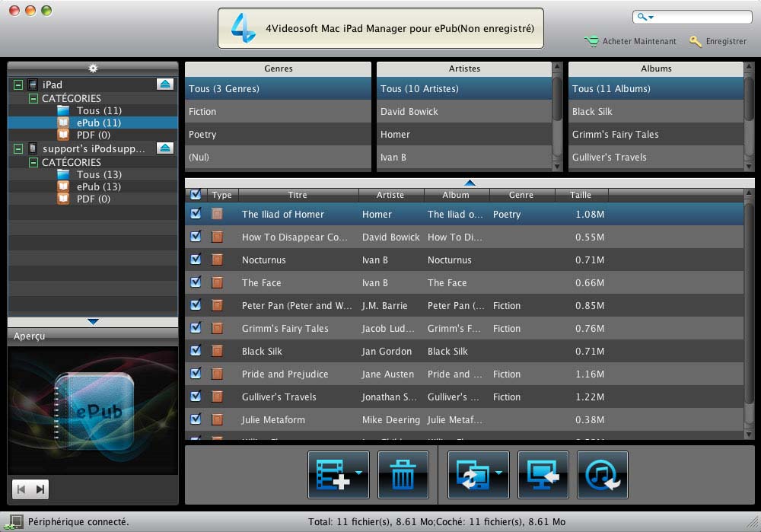
Task: Open the search options dropdown
Action: point(646,18)
